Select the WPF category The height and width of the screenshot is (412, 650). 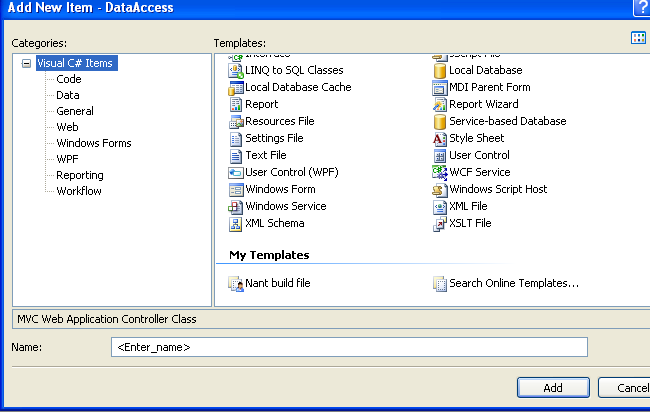67,159
